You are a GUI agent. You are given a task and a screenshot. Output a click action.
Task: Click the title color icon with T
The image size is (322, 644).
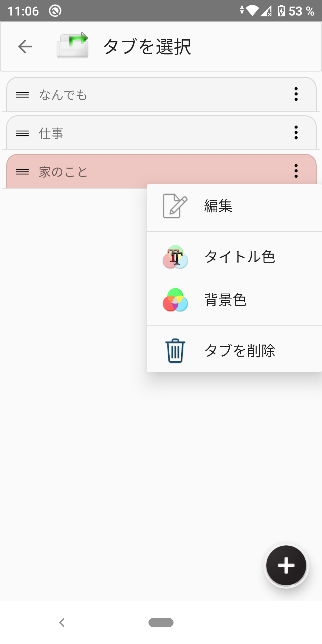pyautogui.click(x=175, y=257)
